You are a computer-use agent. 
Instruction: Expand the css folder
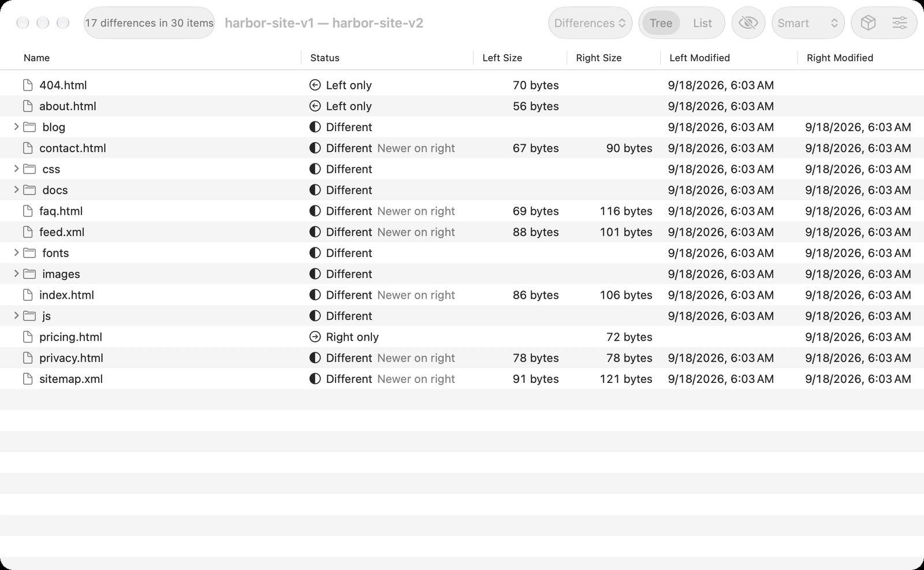coord(16,169)
